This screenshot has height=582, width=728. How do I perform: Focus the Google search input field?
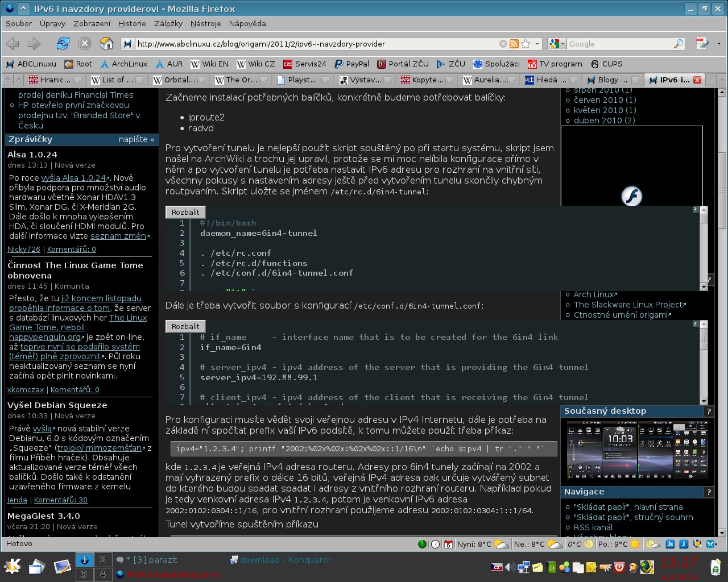[x=619, y=44]
